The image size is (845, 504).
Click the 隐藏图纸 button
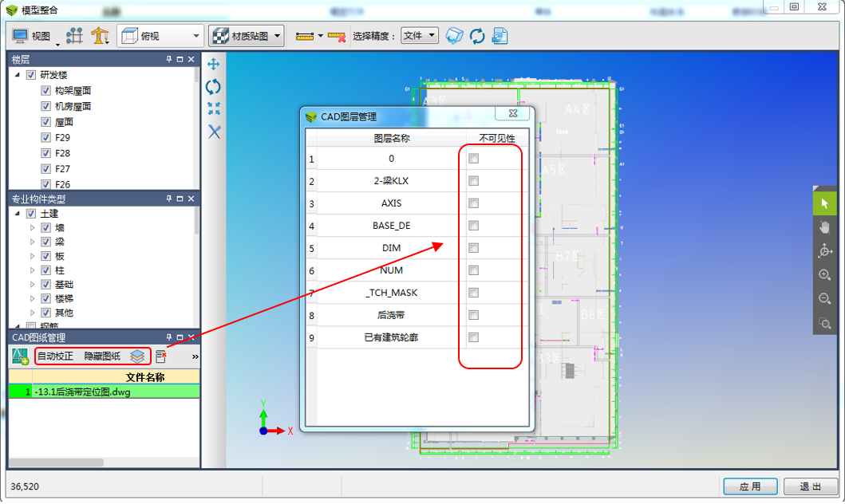tap(102, 356)
